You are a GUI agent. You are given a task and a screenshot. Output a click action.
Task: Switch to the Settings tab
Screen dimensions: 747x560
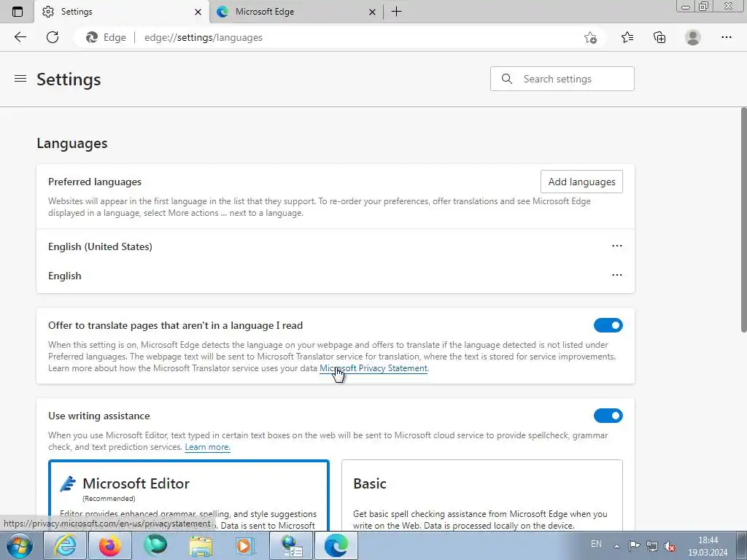coord(122,12)
